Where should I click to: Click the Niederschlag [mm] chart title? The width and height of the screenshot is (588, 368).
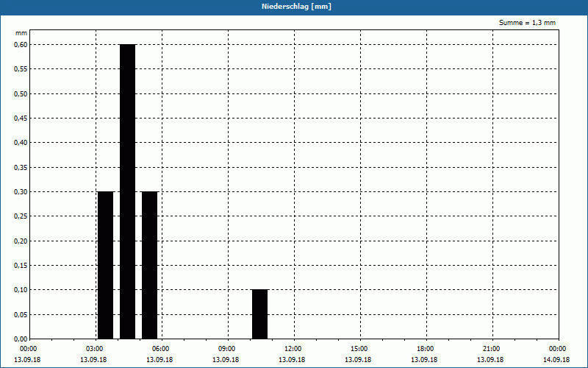296,7
